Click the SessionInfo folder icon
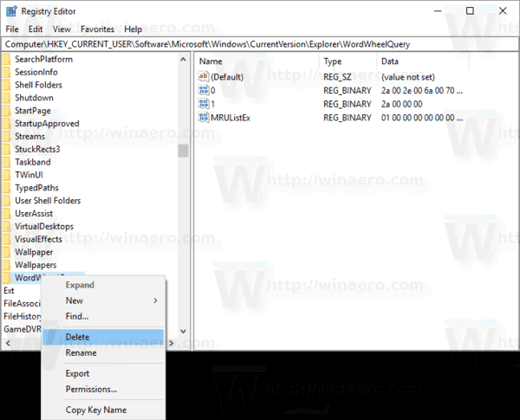Image resolution: width=520 pixels, height=420 pixels. click(7, 72)
